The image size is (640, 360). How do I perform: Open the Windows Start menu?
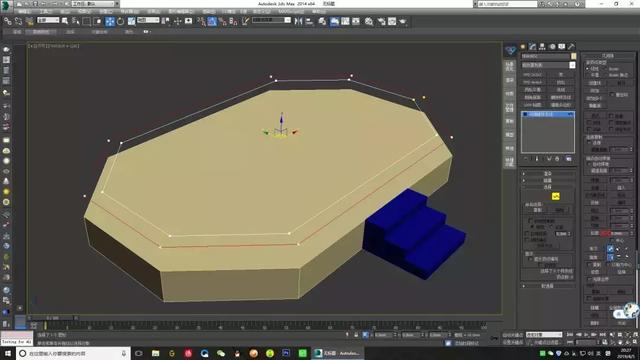tap(8, 353)
